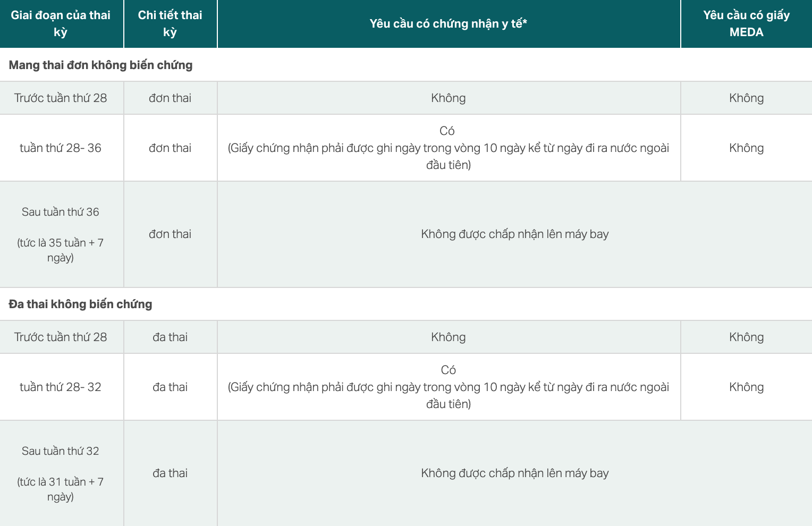Click "Trước tuần thứ 28" in the đơn thai row
The width and height of the screenshot is (812, 526).
tap(61, 98)
